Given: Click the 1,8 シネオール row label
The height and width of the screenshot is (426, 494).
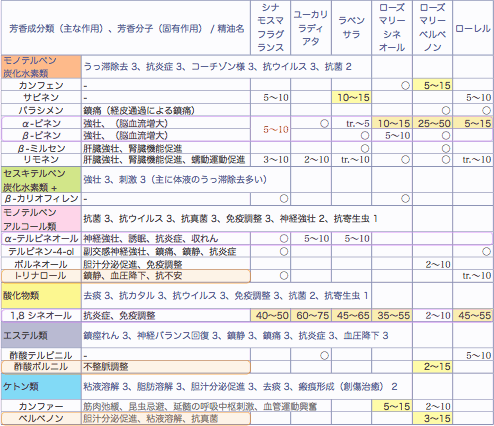Looking at the screenshot, I should (41, 315).
